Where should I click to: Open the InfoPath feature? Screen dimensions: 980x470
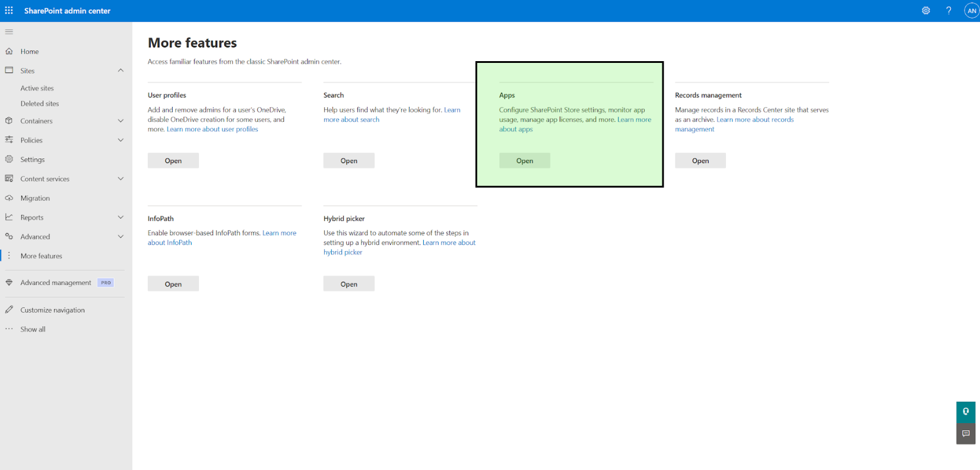(x=173, y=284)
